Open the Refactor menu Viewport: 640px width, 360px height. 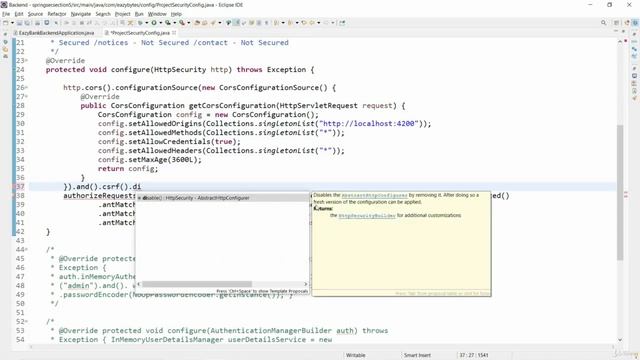pyautogui.click(x=57, y=14)
